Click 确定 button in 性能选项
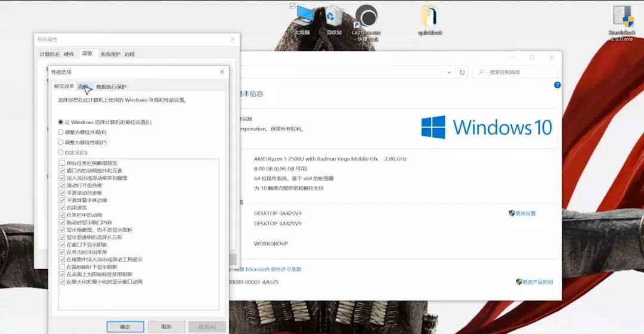 pos(125,327)
